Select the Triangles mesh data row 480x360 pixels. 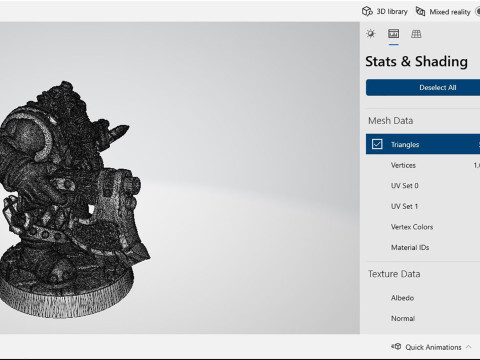[423, 144]
